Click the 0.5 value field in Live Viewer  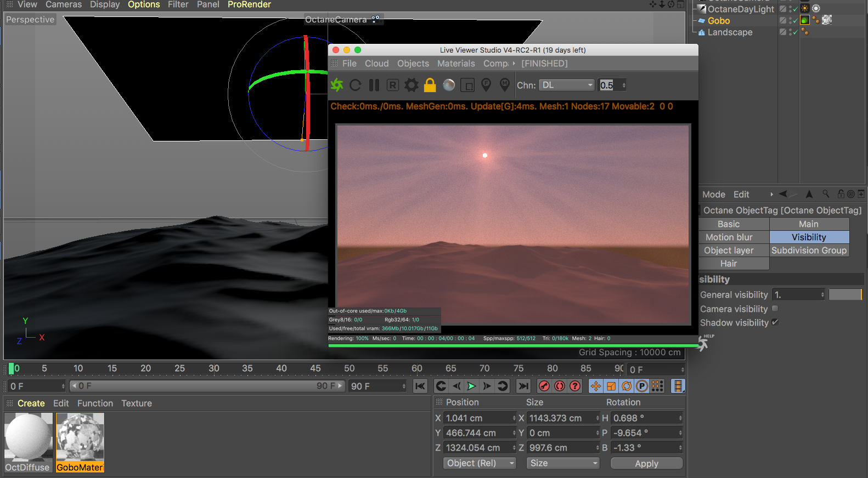[x=609, y=85]
